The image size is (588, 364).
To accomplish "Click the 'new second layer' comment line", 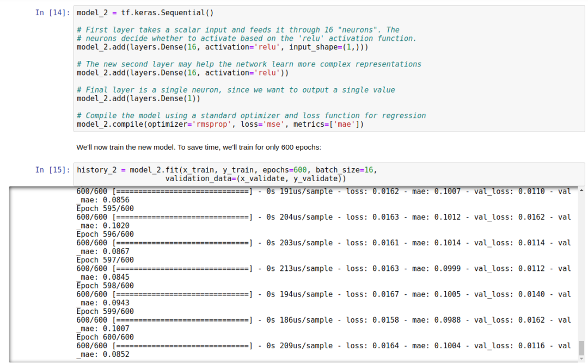I will click(x=249, y=64).
